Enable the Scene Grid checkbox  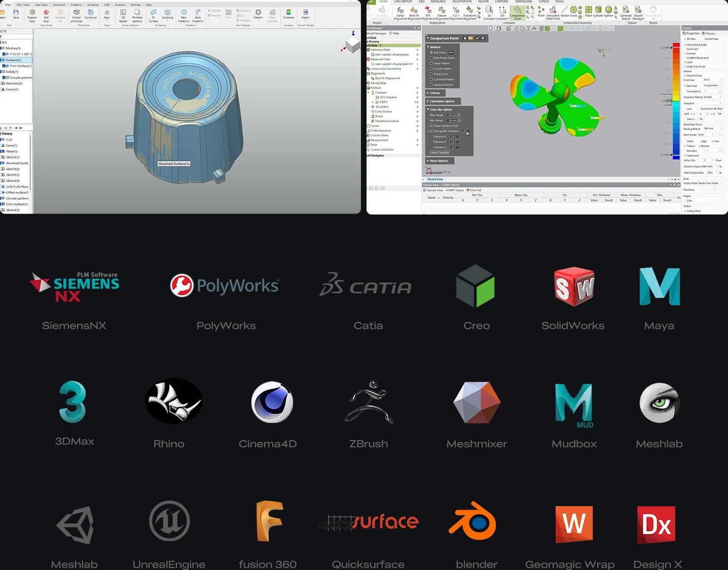685,49
